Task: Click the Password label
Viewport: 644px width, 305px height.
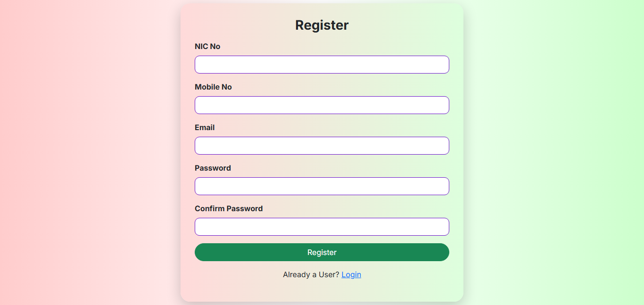Action: 213,168
